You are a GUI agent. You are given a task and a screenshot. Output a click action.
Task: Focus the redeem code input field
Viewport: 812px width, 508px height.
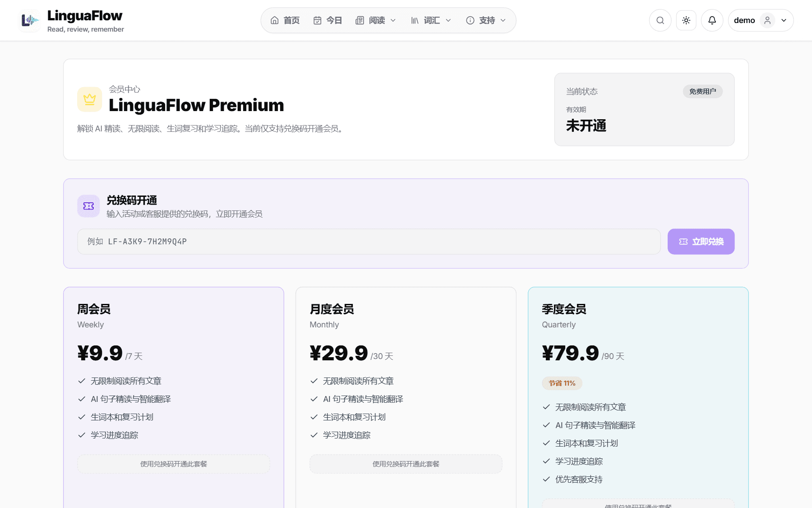point(369,242)
